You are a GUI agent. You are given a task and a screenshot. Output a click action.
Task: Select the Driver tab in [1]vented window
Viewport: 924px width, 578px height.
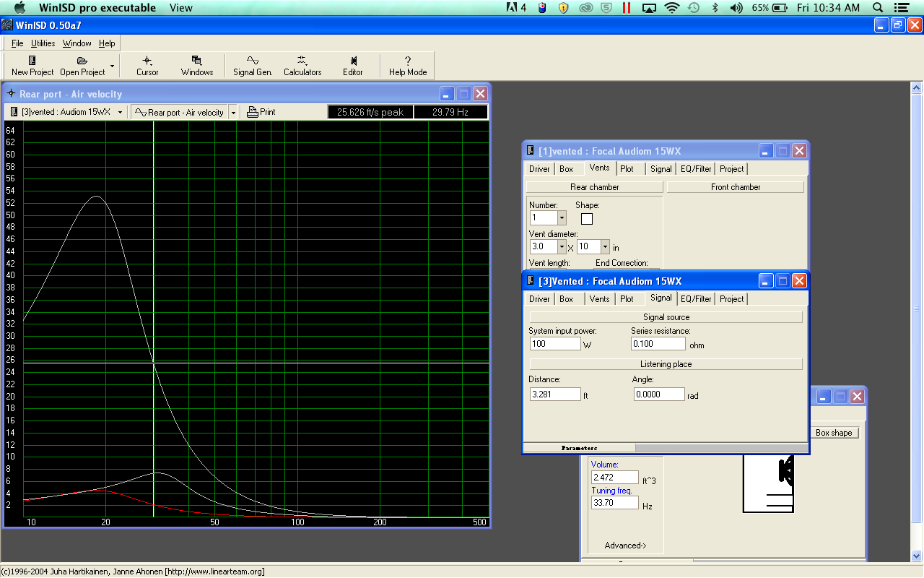tap(539, 168)
